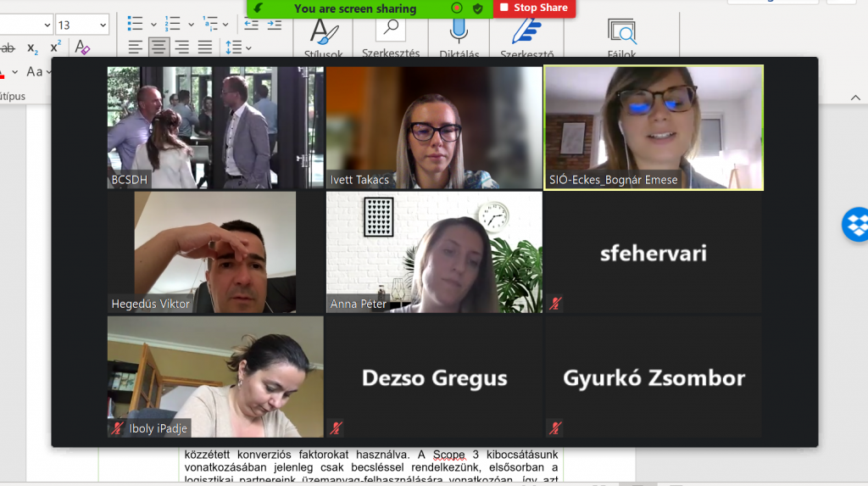868x486 pixels.
Task: Click the Zoom security shield icon
Action: (x=478, y=8)
